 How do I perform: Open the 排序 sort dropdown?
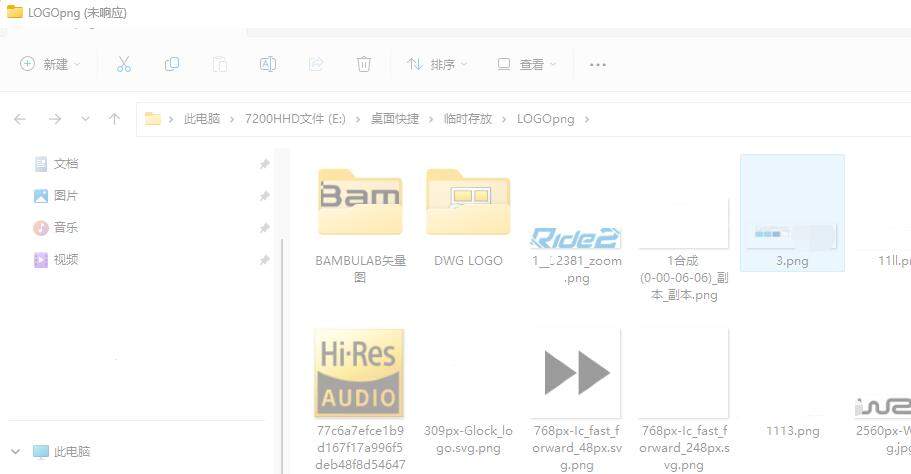click(437, 64)
